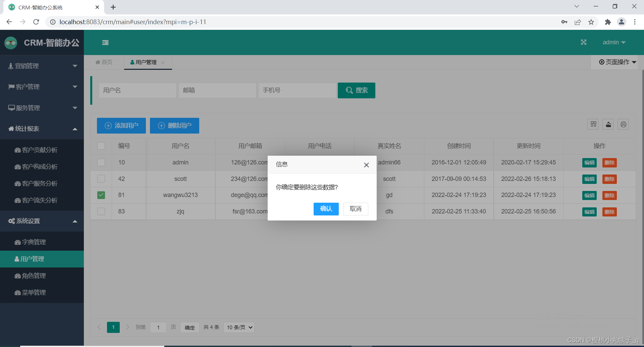Click the fullscreen toggle icon in header
Screen dimensions: 644x347
coord(584,42)
